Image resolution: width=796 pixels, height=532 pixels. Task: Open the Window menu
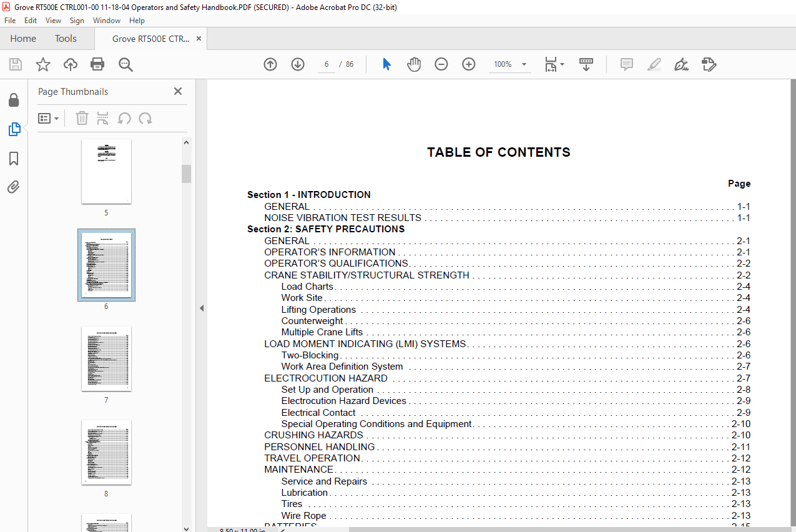pyautogui.click(x=107, y=21)
